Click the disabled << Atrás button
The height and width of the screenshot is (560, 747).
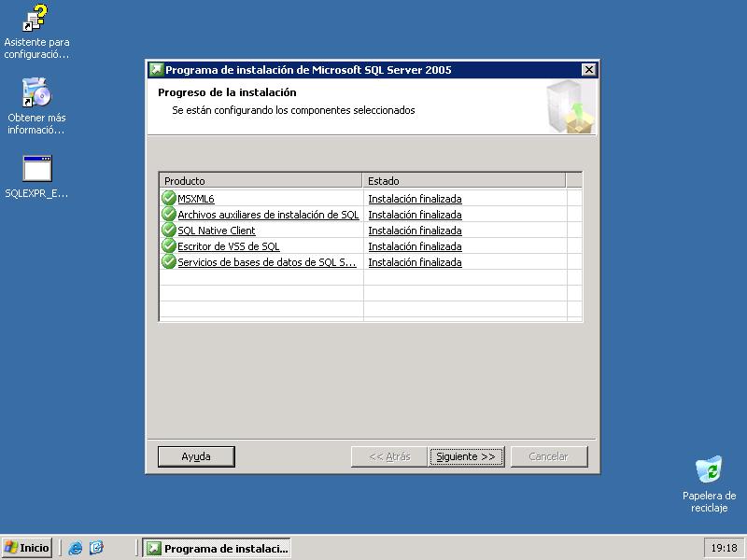pyautogui.click(x=389, y=456)
